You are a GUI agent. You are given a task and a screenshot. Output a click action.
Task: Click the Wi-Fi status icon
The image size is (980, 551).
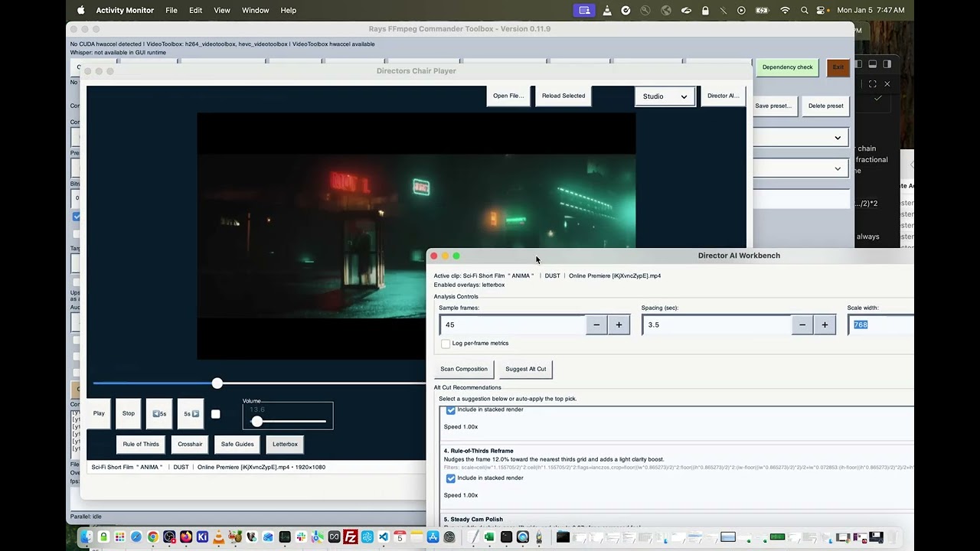pyautogui.click(x=785, y=10)
